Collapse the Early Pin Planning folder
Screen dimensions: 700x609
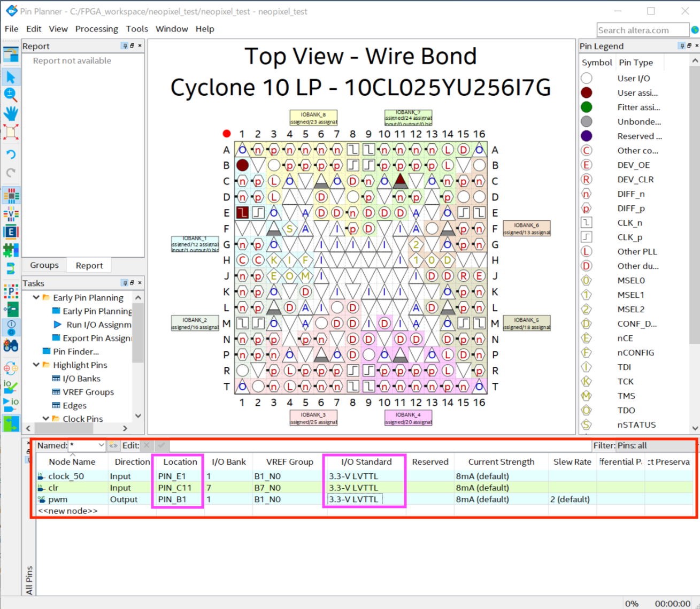[36, 298]
